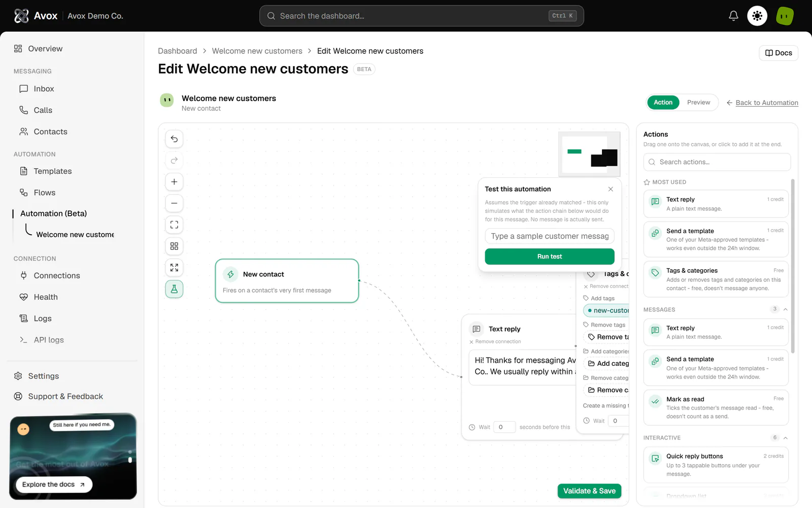Toggle the test flask icon button
The width and height of the screenshot is (812, 508).
click(x=174, y=289)
